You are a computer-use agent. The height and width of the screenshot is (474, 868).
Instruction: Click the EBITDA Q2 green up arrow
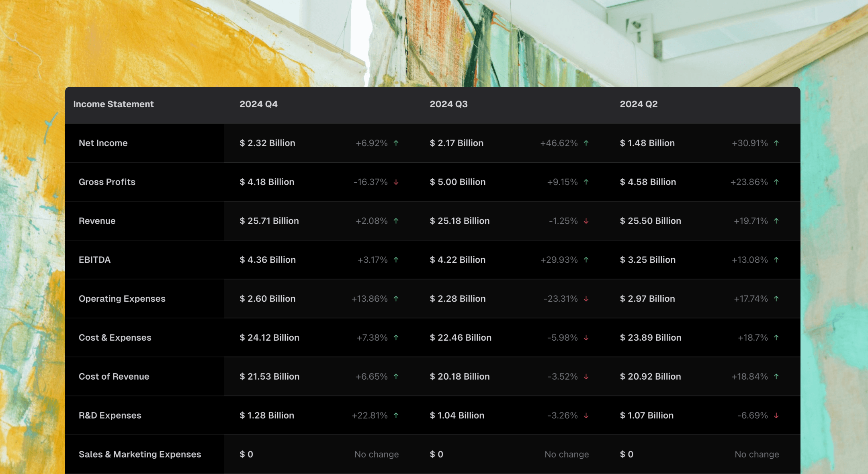point(776,260)
